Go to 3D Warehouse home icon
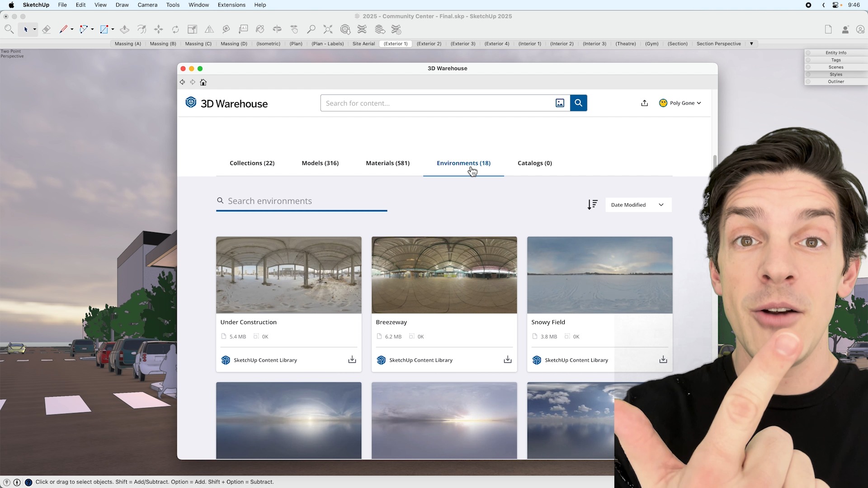 click(203, 82)
